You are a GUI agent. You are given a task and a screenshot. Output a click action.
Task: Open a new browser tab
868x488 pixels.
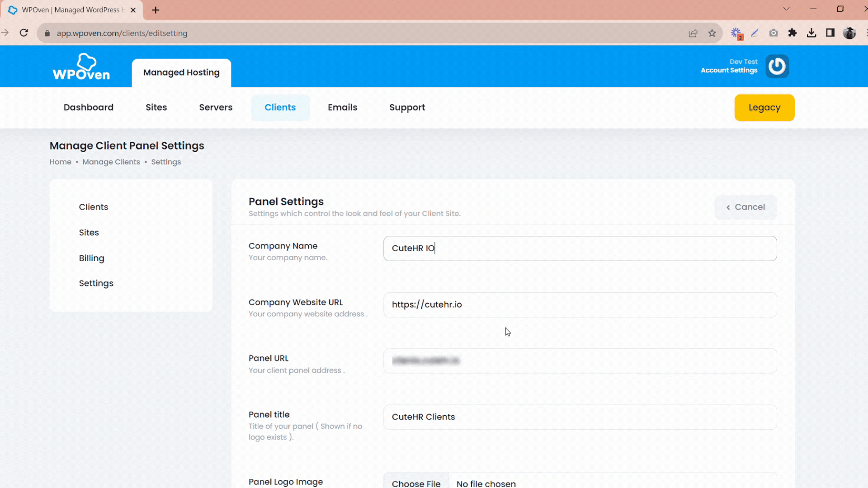(x=156, y=10)
